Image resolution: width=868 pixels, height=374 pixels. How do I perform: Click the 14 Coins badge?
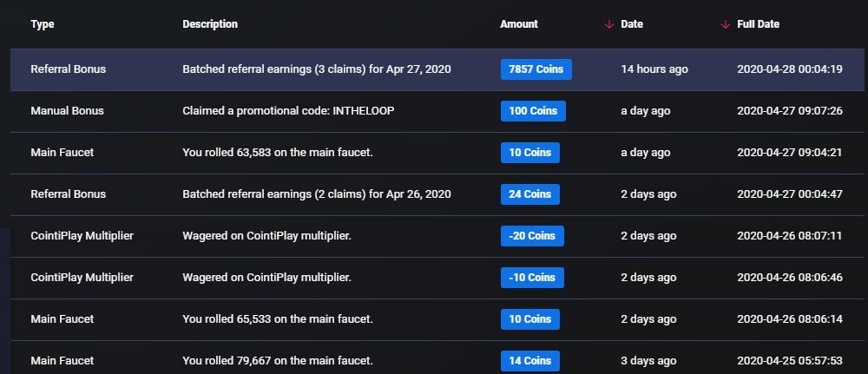click(x=529, y=361)
